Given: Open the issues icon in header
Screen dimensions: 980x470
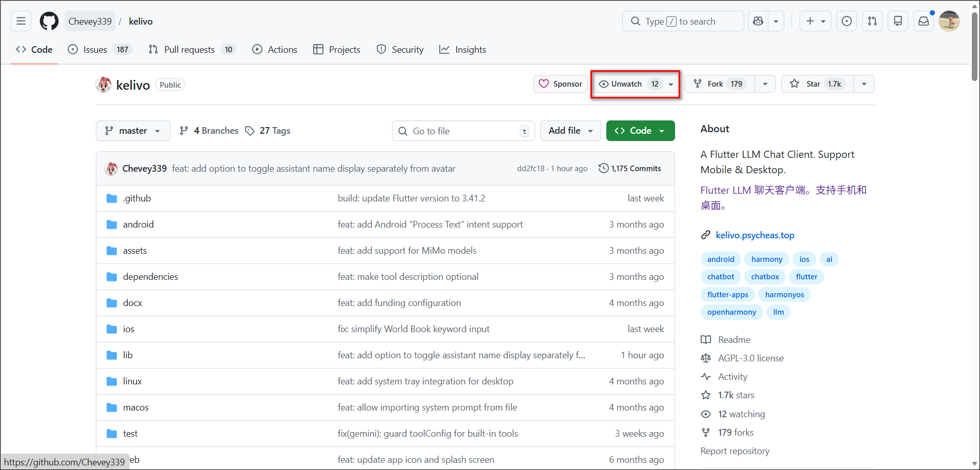Looking at the screenshot, I should click(x=847, y=21).
